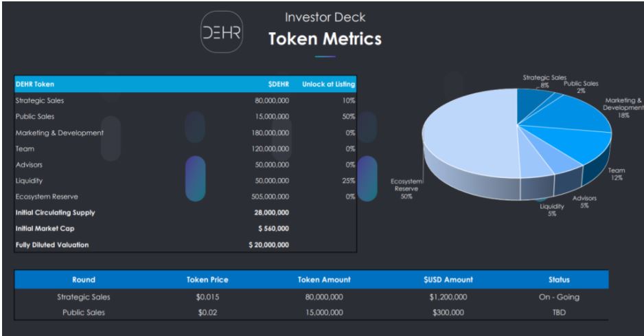Click "Public Sales" in the DEHR Token table
This screenshot has width=644, height=336.
(x=35, y=116)
